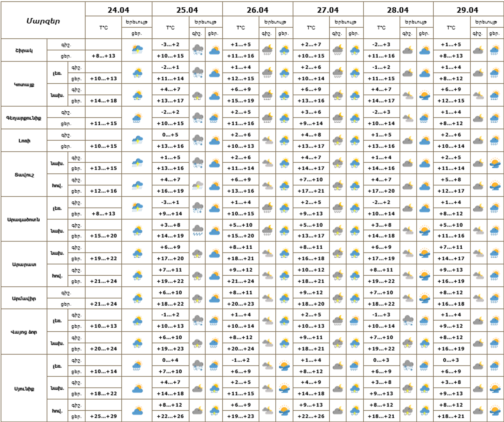Click the Արագածոտն region row label
The height and width of the screenshot is (422, 504).
[24, 220]
